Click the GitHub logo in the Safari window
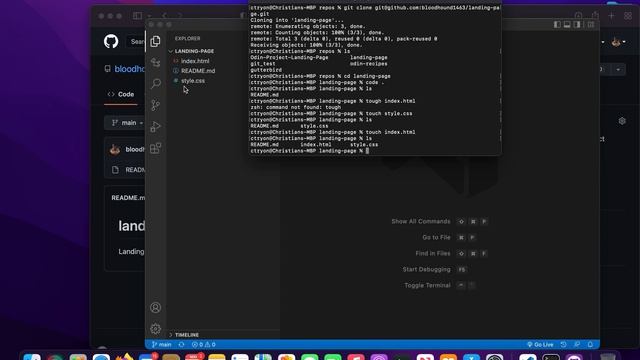This screenshot has width=640, height=360. [111, 41]
